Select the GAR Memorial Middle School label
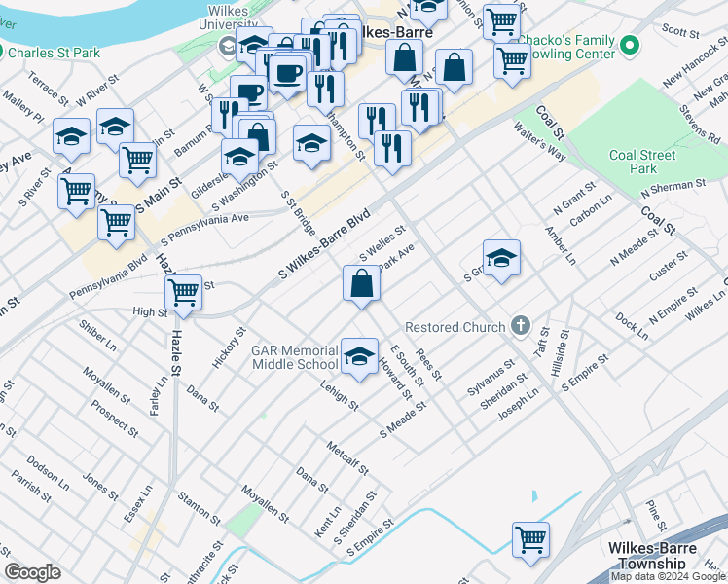The width and height of the screenshot is (728, 584). coord(295,357)
